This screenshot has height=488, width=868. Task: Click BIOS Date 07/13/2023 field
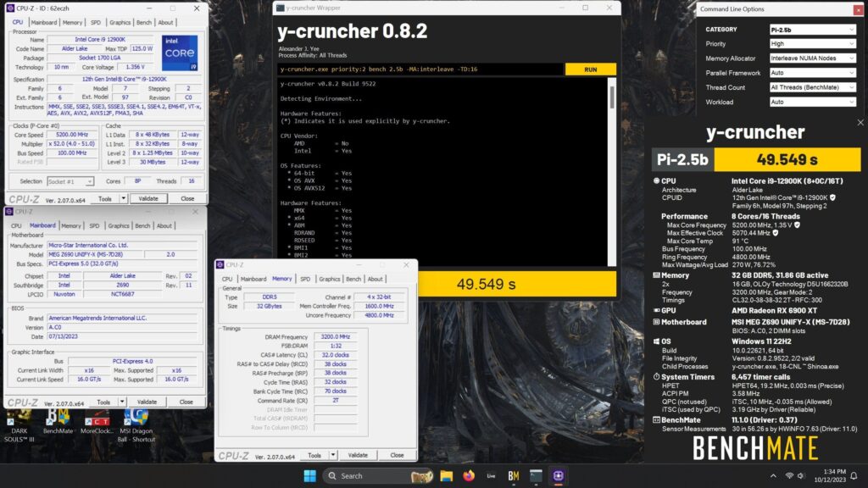(x=122, y=336)
